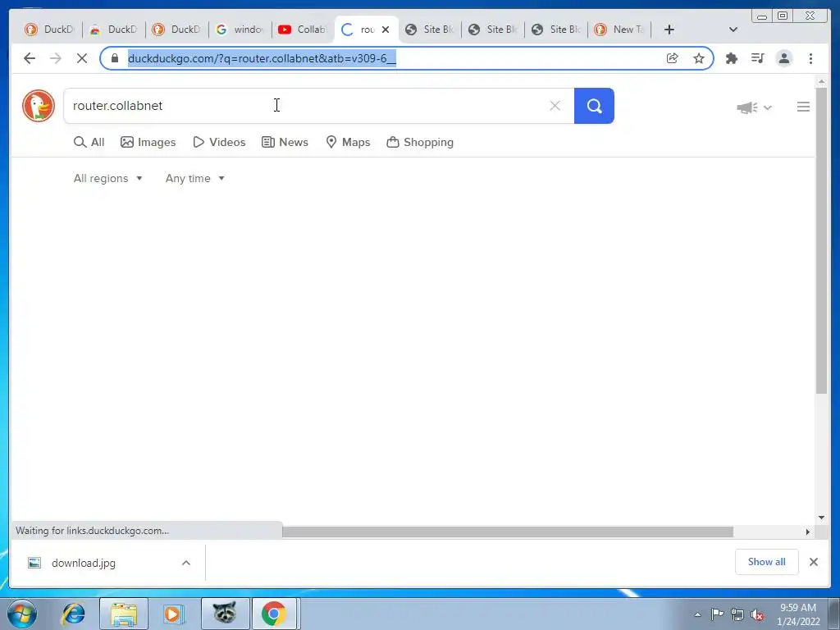
Task: Open the Chrome three-dot menu
Action: coord(810,58)
